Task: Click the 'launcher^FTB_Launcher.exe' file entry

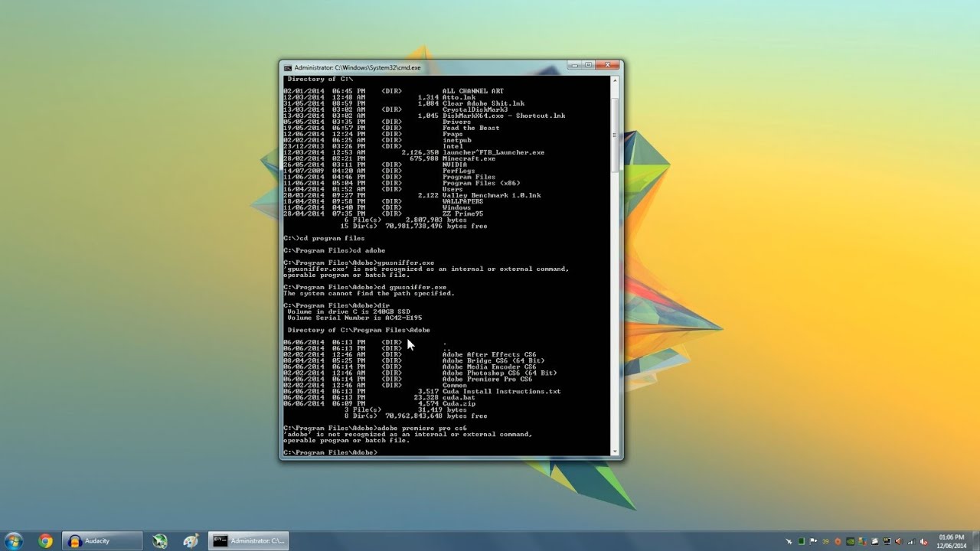Action: [x=493, y=152]
